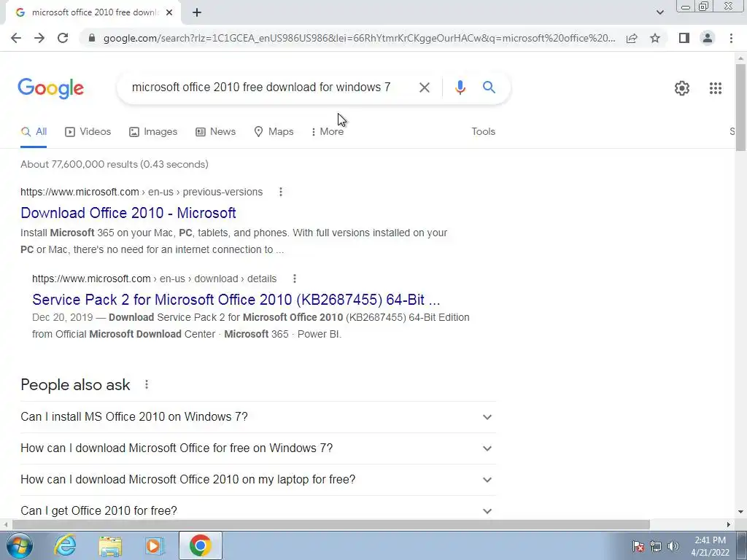
Task: Click the Chrome address bar URL
Action: pos(359,38)
